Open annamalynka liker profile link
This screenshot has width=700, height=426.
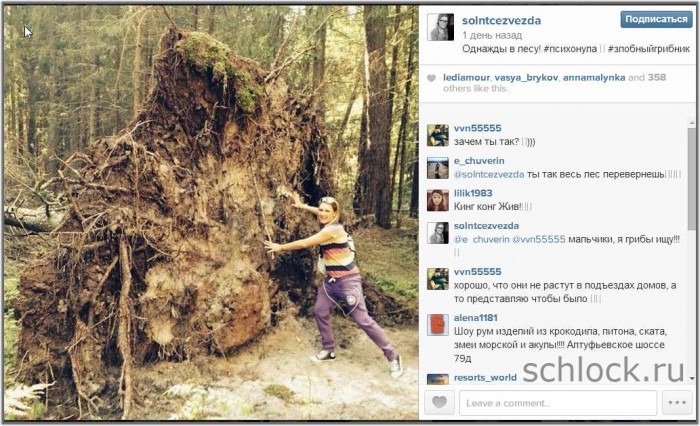click(594, 77)
